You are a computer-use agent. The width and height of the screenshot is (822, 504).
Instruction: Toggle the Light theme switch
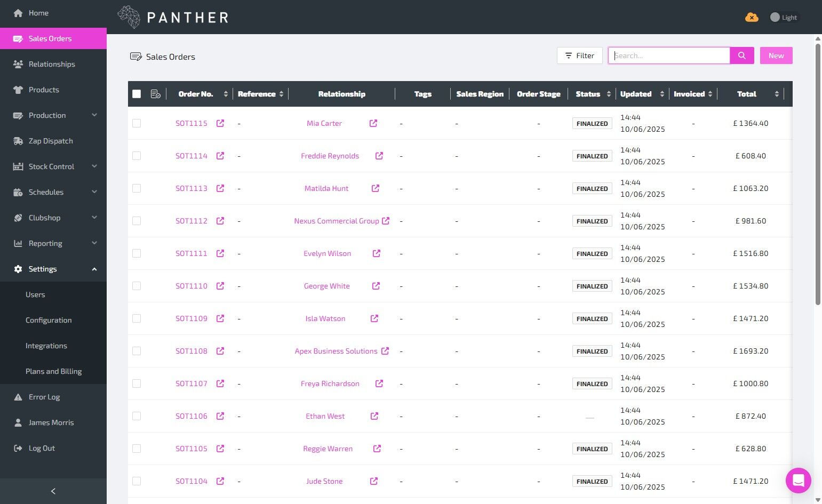[x=784, y=18]
